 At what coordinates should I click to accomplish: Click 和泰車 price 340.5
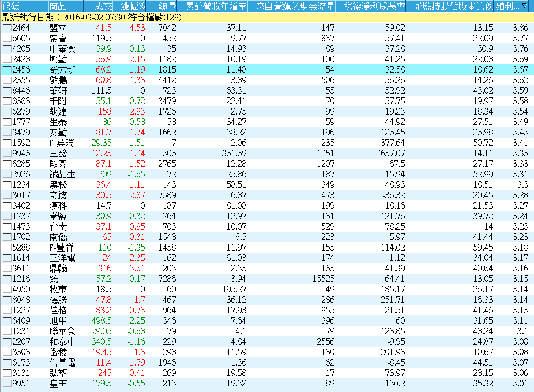(x=101, y=342)
